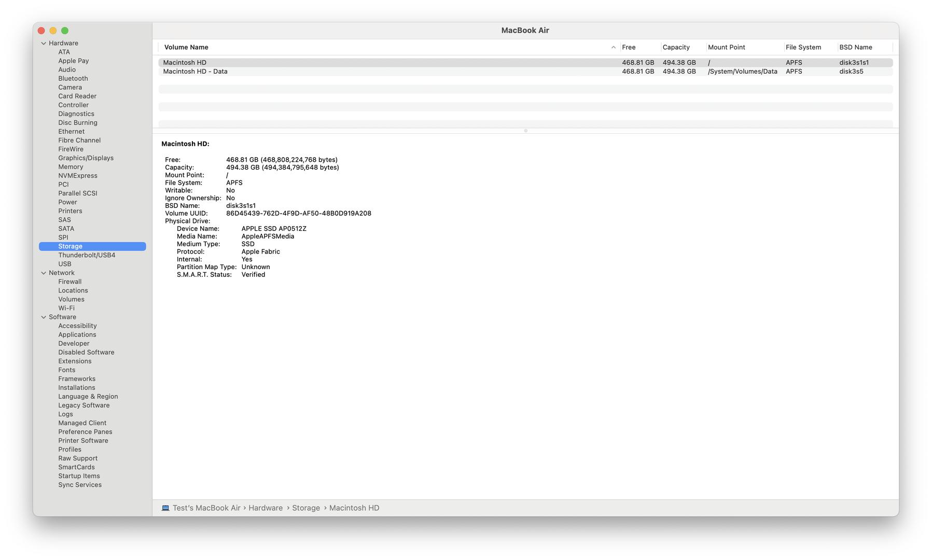Select Disc Burning item

point(78,123)
